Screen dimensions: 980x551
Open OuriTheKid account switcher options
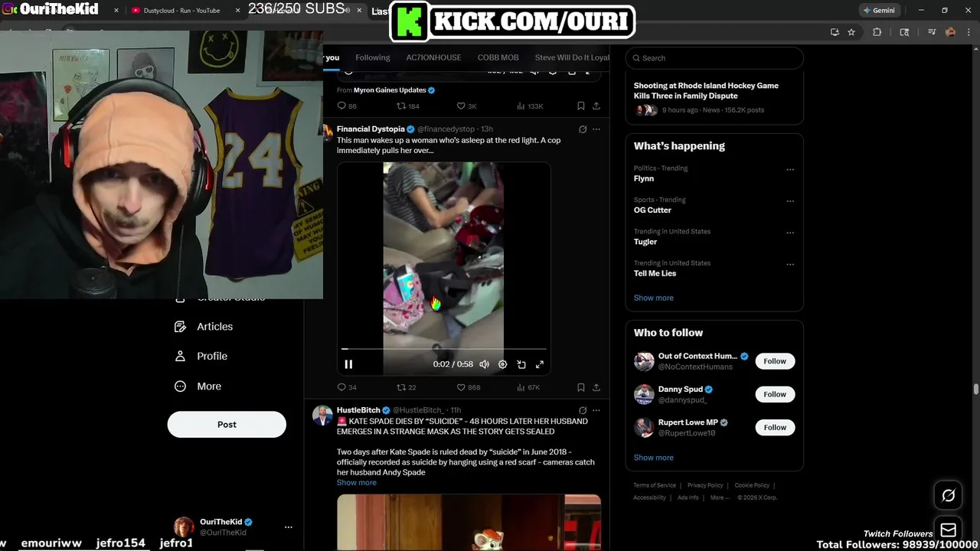[289, 527]
